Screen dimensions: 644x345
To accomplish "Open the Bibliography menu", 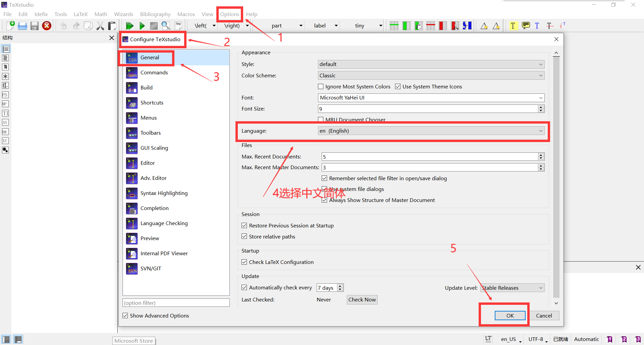I will pyautogui.click(x=155, y=14).
